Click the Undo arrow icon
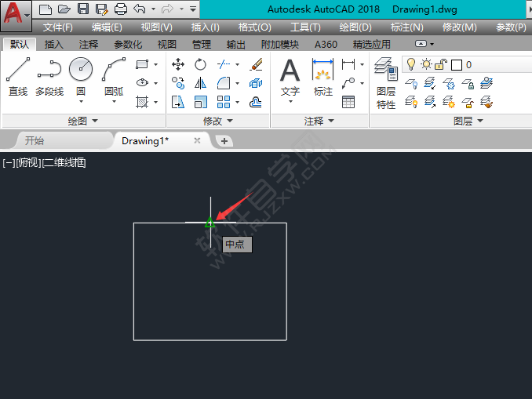 point(140,9)
